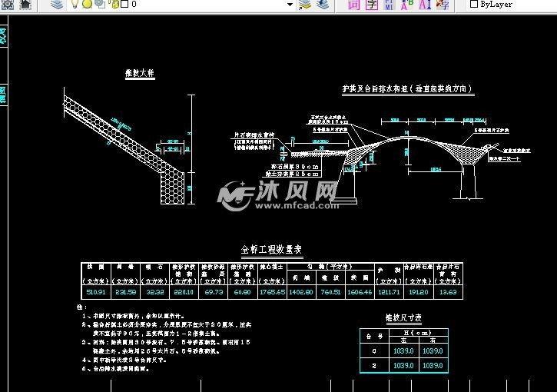Screen dimensions: 557x392
Task: Expand the layer list dropdown arrow
Action: pyautogui.click(x=290, y=5)
